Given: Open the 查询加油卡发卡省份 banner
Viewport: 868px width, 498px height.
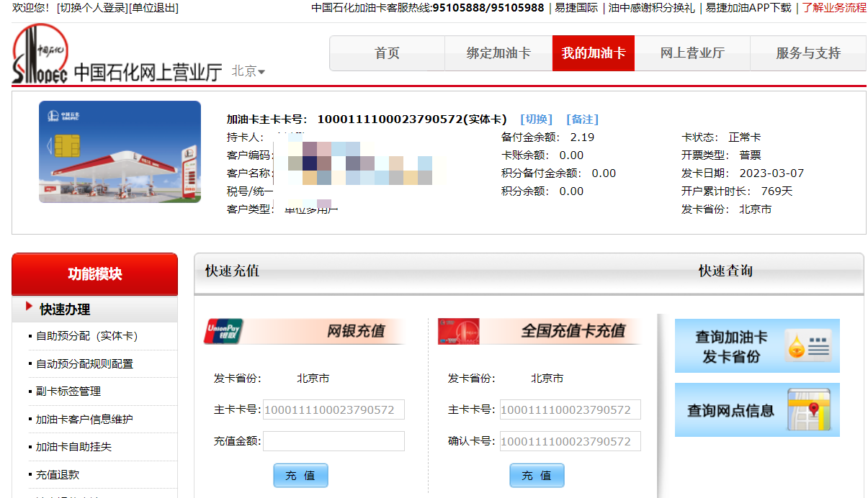Looking at the screenshot, I should tap(757, 346).
